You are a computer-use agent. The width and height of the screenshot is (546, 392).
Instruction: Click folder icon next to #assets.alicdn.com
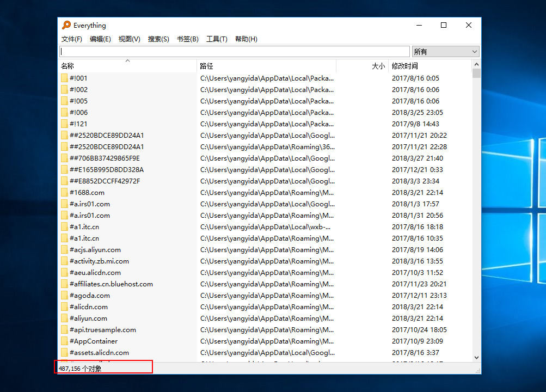64,353
